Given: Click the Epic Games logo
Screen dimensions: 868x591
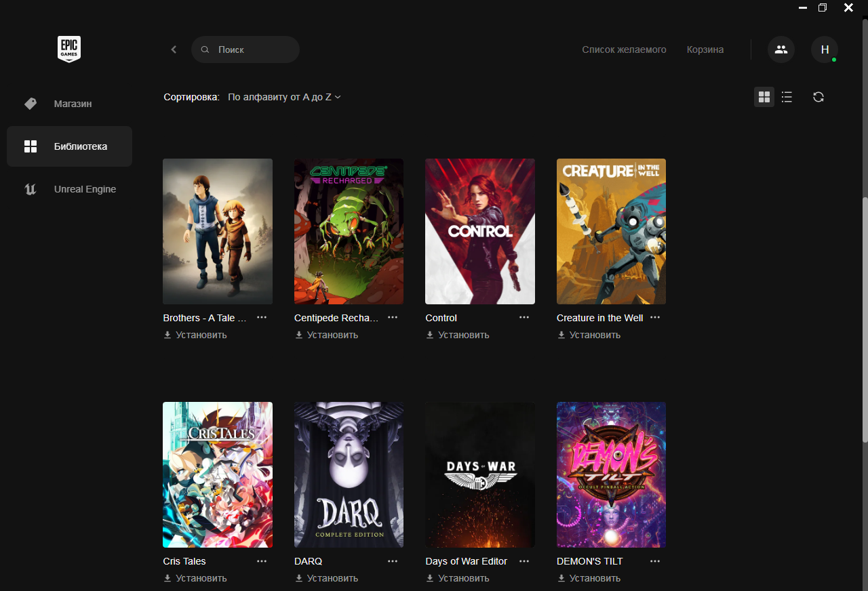Looking at the screenshot, I should click(69, 49).
